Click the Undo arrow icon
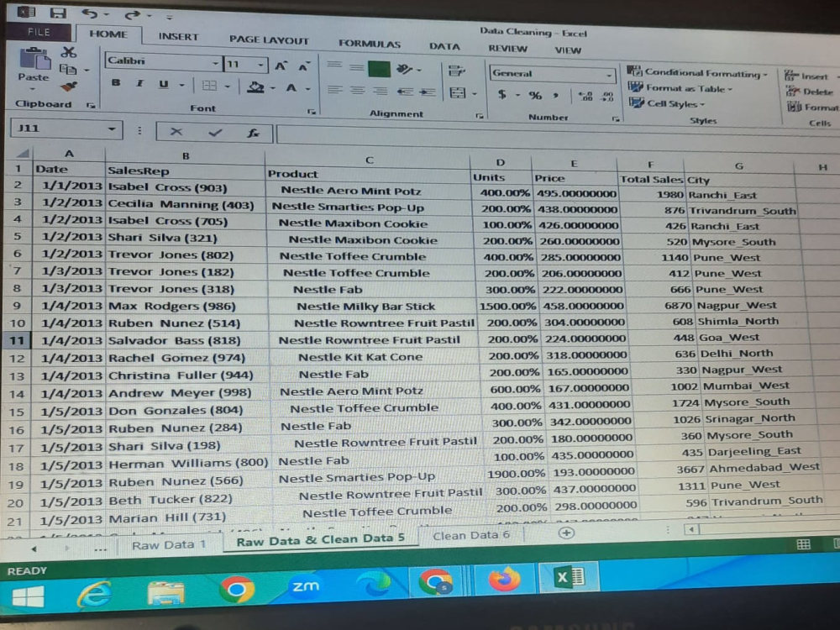The width and height of the screenshot is (840, 630). 90,14
